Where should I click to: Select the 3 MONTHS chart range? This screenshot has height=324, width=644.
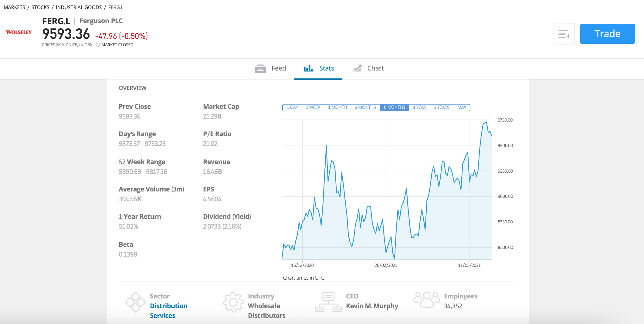coord(365,107)
